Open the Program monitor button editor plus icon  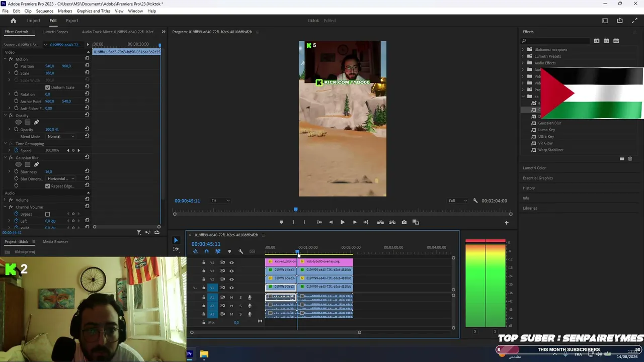coord(507,223)
